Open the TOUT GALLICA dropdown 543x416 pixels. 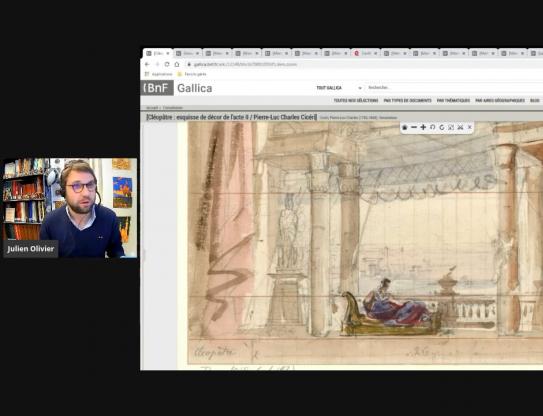pyautogui.click(x=339, y=88)
